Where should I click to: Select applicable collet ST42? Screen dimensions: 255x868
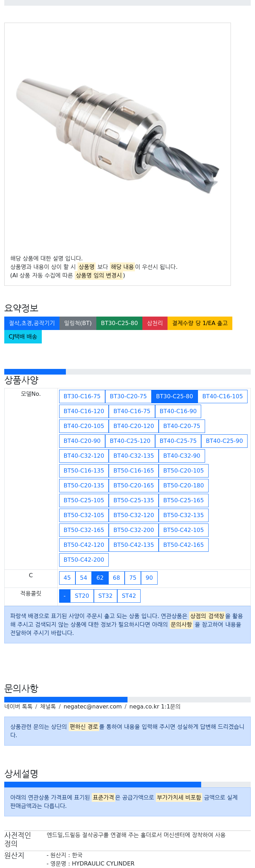tap(129, 596)
